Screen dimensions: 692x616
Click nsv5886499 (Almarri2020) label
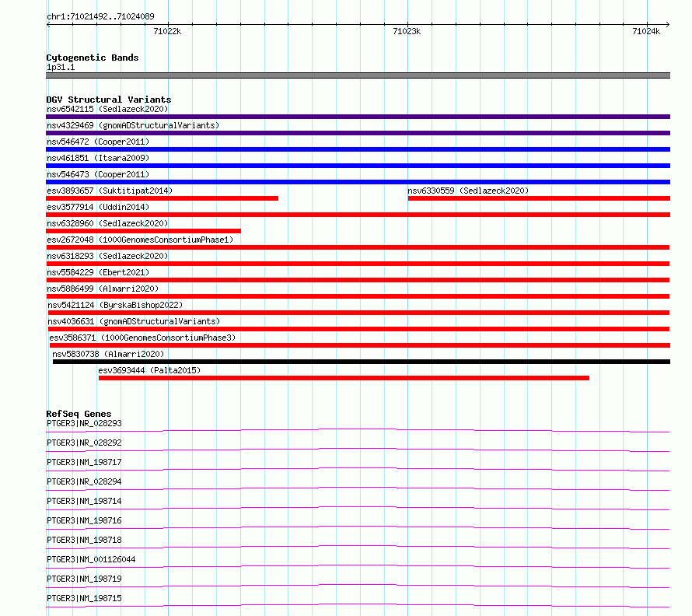click(x=103, y=289)
